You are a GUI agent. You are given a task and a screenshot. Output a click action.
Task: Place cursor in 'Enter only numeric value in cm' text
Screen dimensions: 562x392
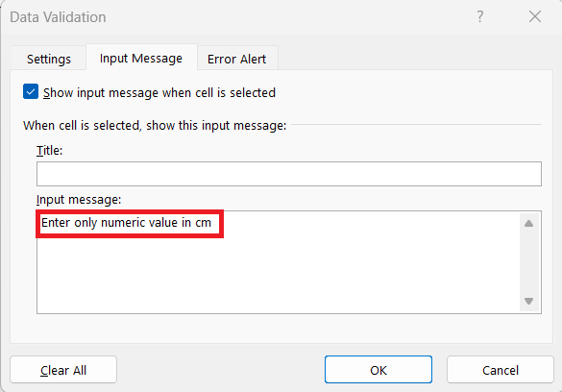pyautogui.click(x=126, y=223)
